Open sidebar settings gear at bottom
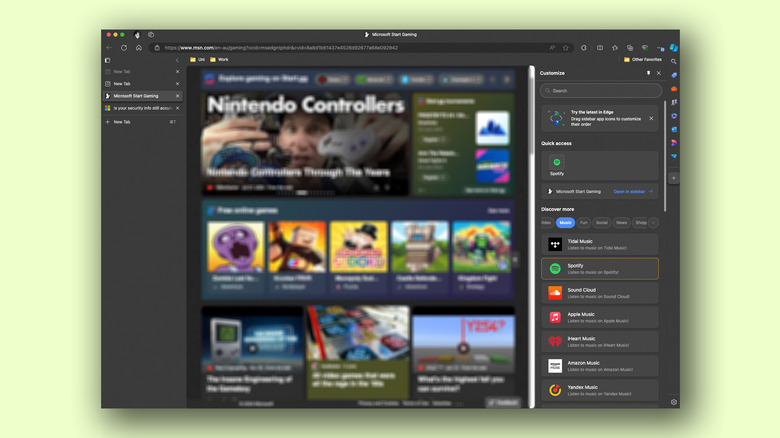 [674, 402]
